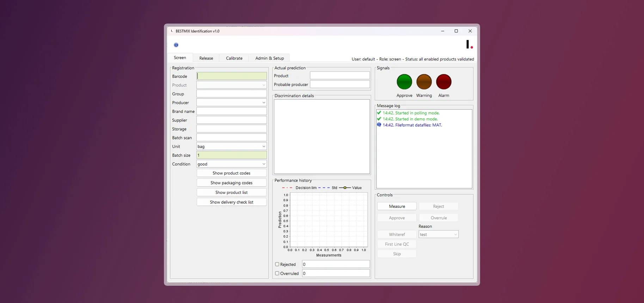This screenshot has height=303, width=644.
Task: Click the Group input field
Action: tap(232, 94)
